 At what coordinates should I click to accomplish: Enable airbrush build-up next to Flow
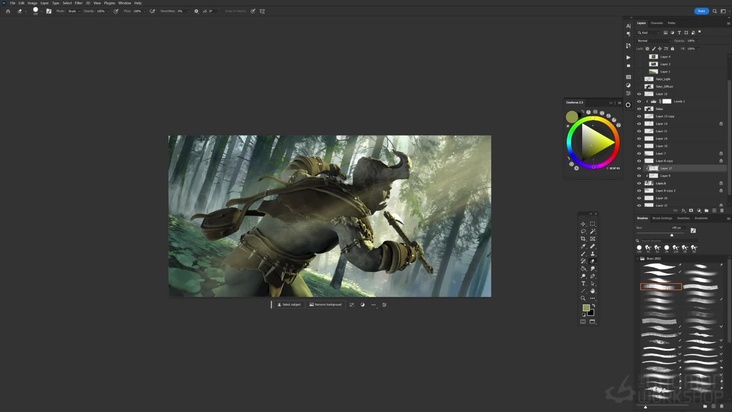152,11
